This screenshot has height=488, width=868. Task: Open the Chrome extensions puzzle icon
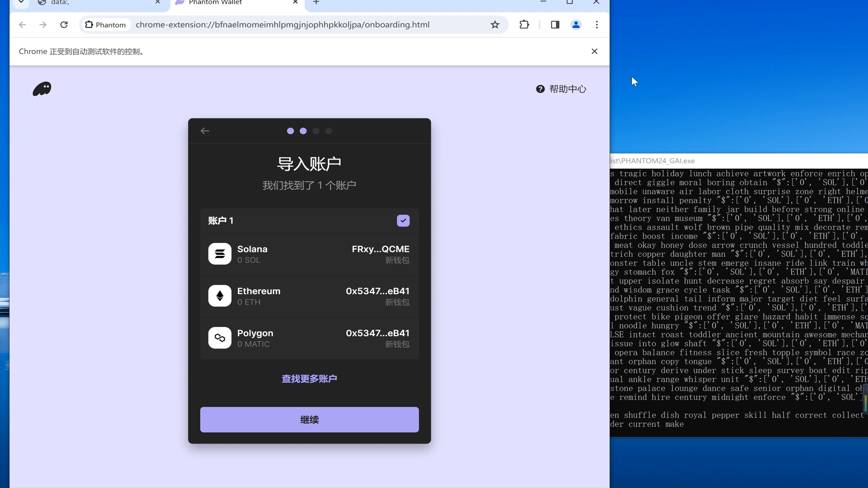pyautogui.click(x=524, y=25)
